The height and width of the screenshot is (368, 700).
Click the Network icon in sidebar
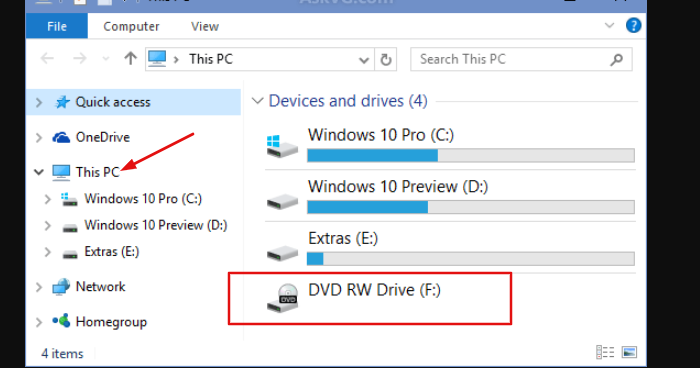click(x=61, y=287)
